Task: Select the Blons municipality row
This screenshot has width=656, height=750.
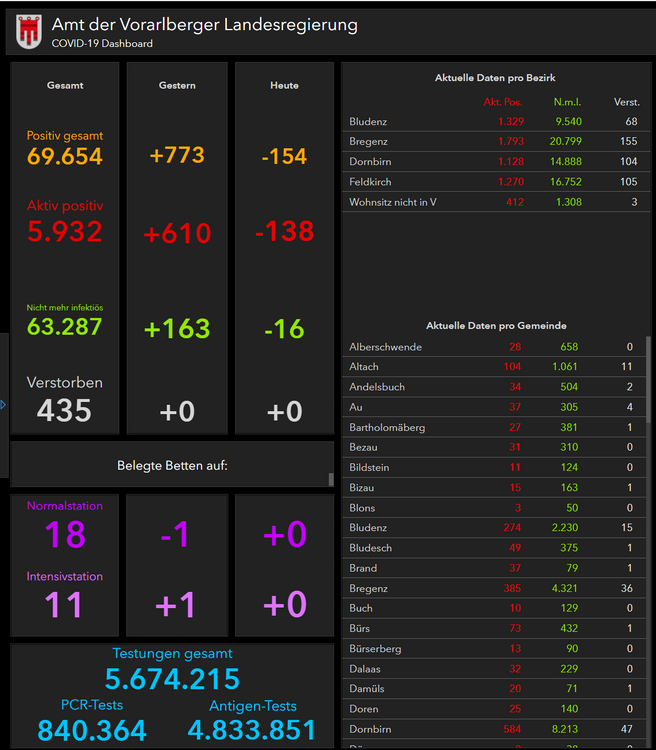Action: (x=494, y=507)
